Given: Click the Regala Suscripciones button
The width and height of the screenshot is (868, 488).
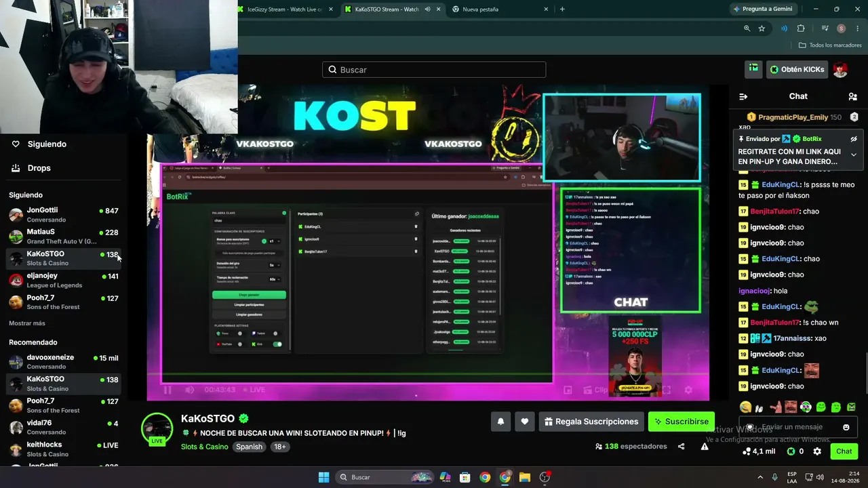Looking at the screenshot, I should tap(591, 422).
